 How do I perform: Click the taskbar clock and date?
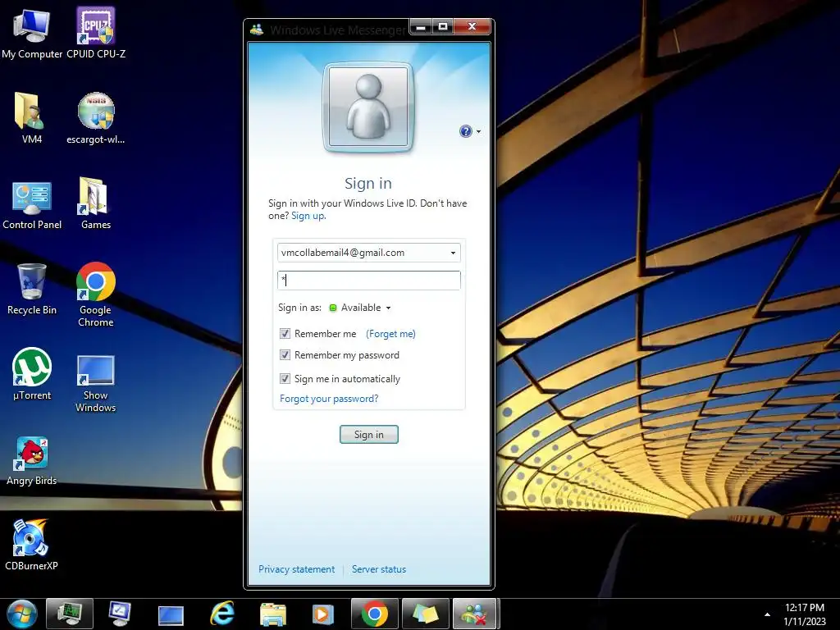coord(804,614)
